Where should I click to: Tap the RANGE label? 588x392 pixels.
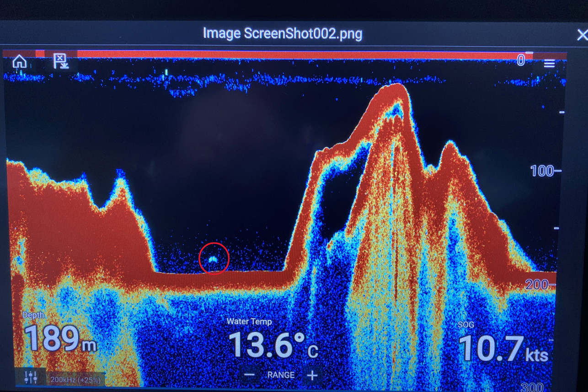click(281, 375)
